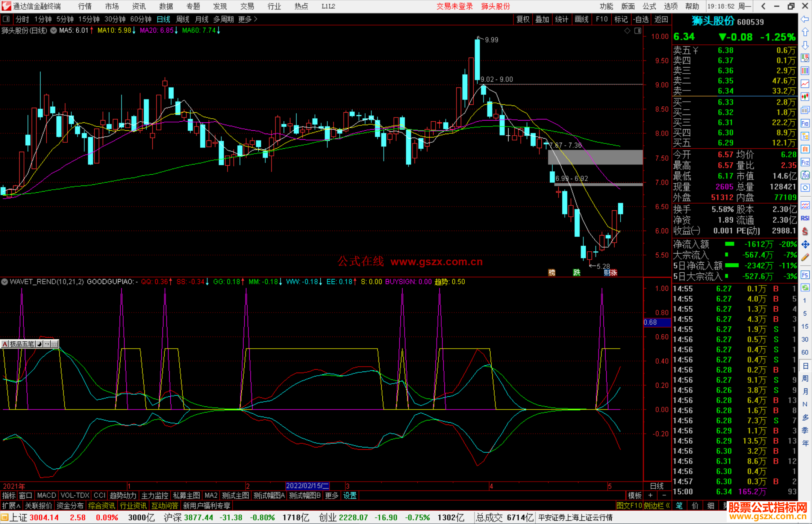
Task: Open the multi-window report icon
Action: tap(805, 110)
